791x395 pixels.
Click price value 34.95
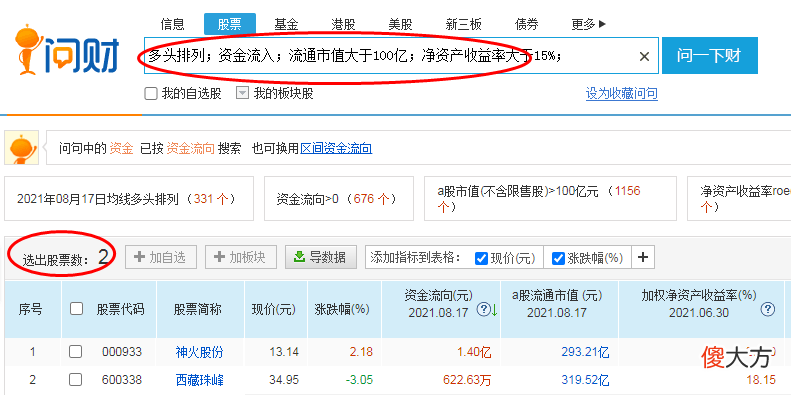(x=284, y=379)
